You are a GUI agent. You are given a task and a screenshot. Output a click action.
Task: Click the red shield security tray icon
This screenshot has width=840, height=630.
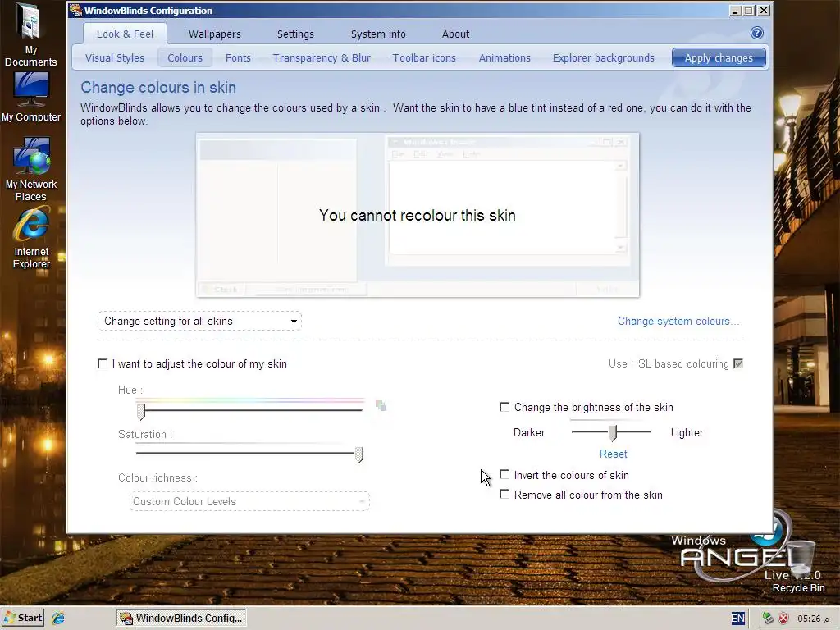click(783, 619)
